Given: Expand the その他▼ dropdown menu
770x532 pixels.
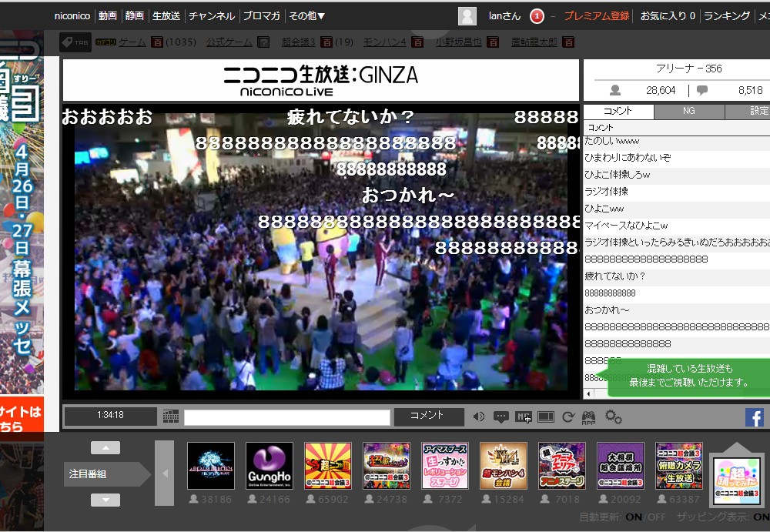Looking at the screenshot, I should 307,15.
